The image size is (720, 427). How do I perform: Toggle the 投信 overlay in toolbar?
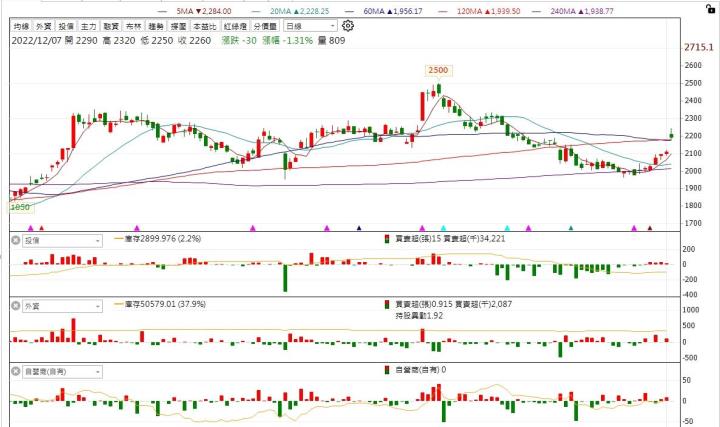point(66,26)
